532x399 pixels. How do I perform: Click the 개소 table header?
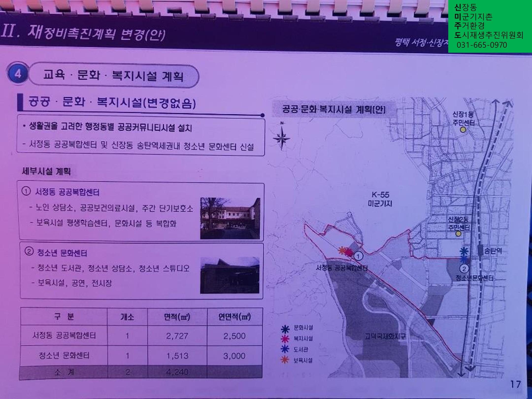tap(127, 316)
